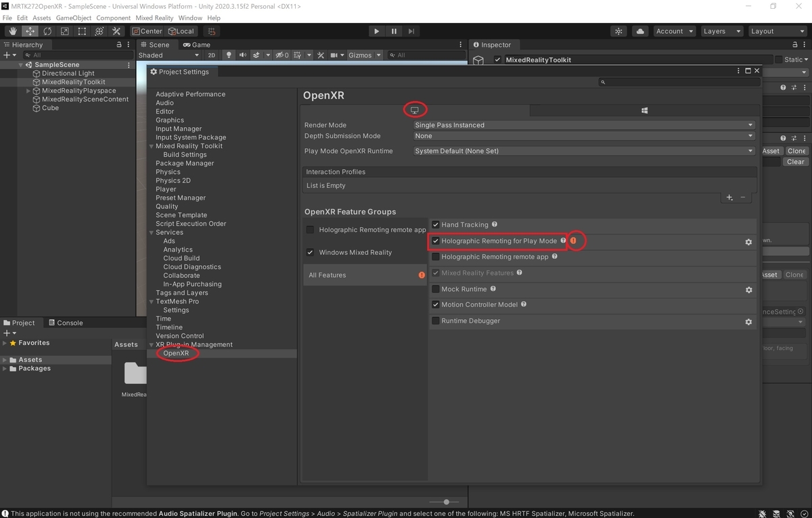Select All Features in the feature groups
The width and height of the screenshot is (812, 518).
coord(365,275)
